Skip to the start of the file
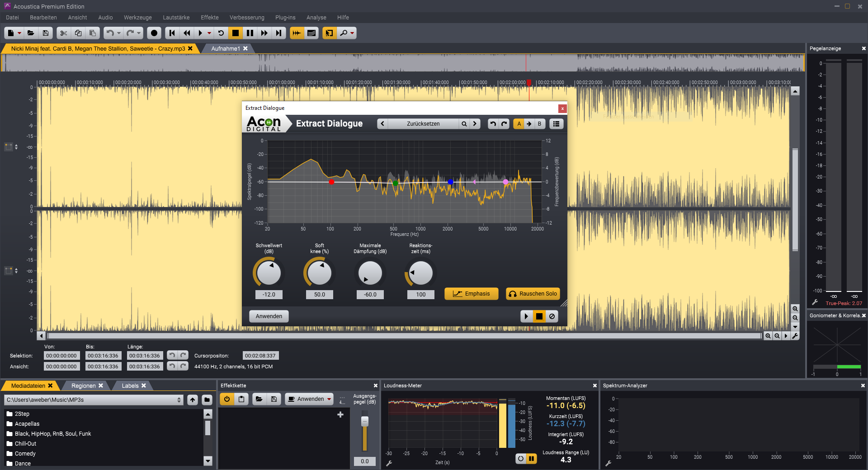This screenshot has width=868, height=470. (x=172, y=33)
